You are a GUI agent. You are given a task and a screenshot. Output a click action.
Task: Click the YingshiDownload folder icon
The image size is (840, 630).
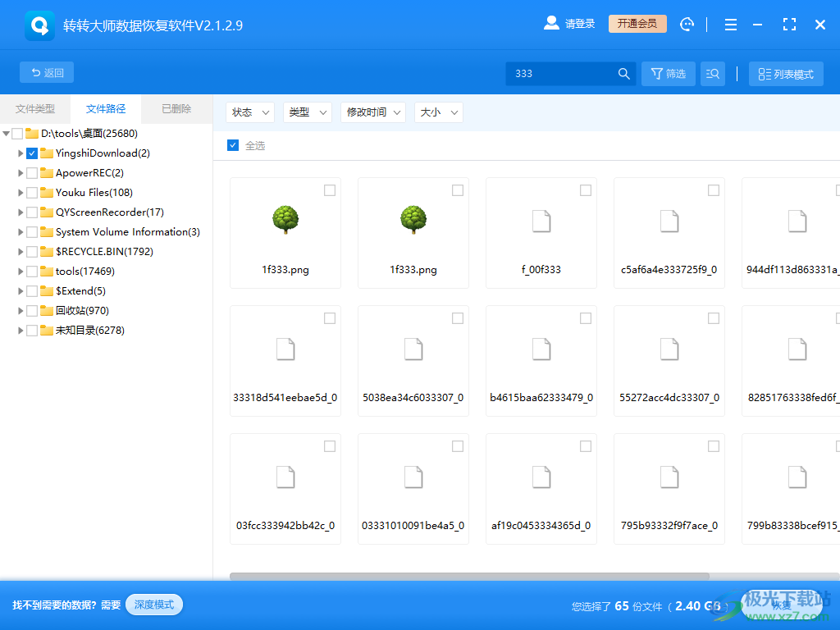pyautogui.click(x=47, y=153)
